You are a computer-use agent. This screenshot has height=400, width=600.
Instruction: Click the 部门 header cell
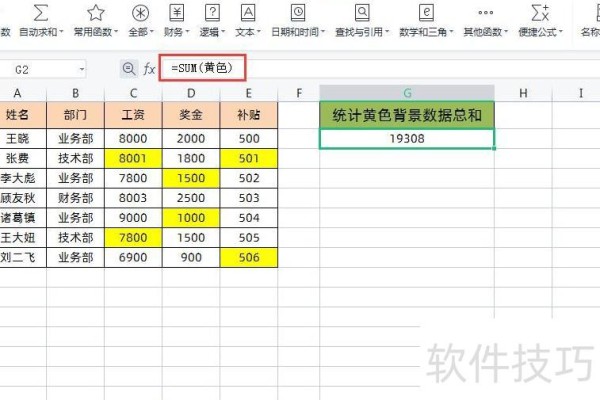click(x=75, y=115)
